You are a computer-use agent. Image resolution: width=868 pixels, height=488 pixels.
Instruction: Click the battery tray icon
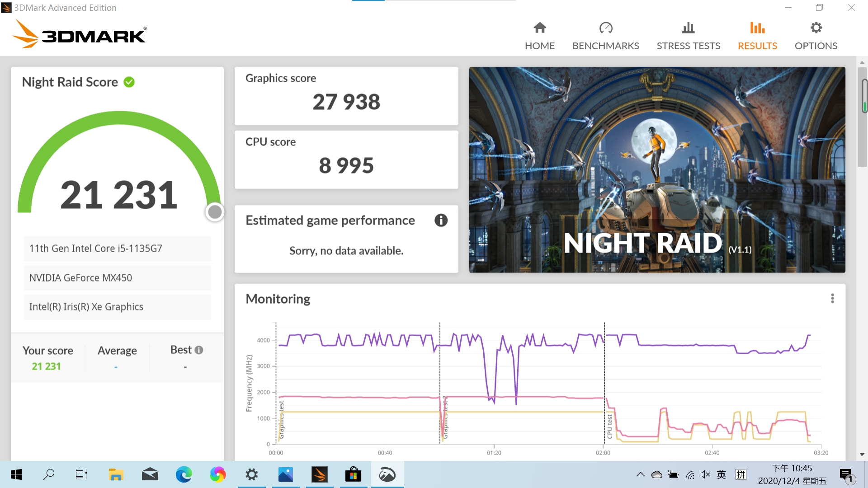pos(673,474)
